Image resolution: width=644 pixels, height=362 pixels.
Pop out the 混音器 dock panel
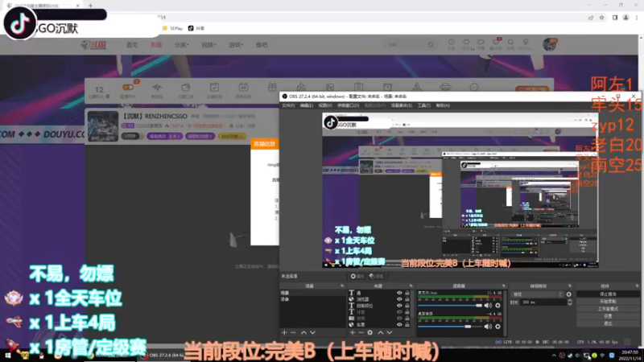click(x=504, y=286)
